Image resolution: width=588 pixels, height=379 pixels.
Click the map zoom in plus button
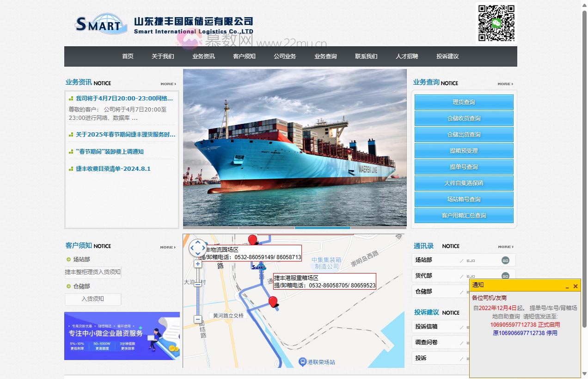coord(198,264)
